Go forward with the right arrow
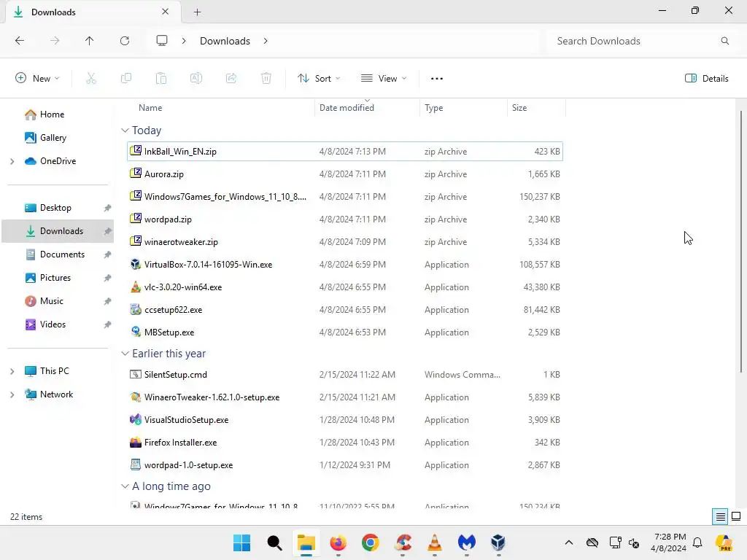This screenshot has height=560, width=747. [x=55, y=41]
